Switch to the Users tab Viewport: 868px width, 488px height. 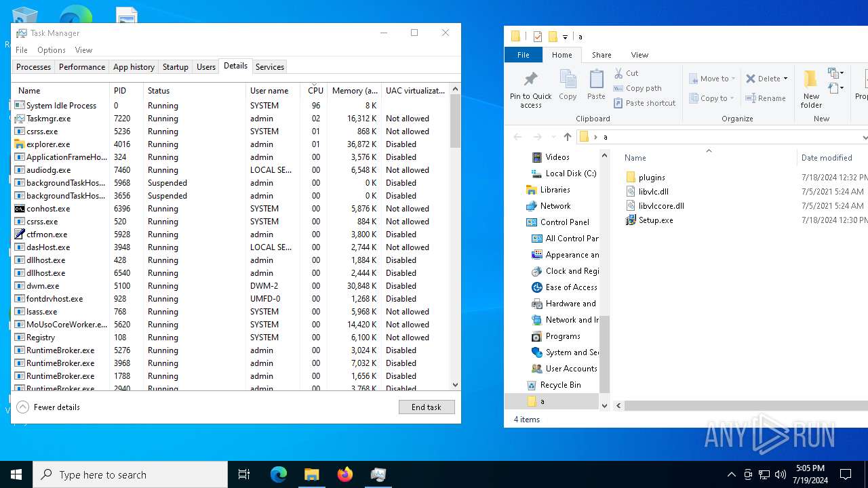pyautogui.click(x=206, y=67)
